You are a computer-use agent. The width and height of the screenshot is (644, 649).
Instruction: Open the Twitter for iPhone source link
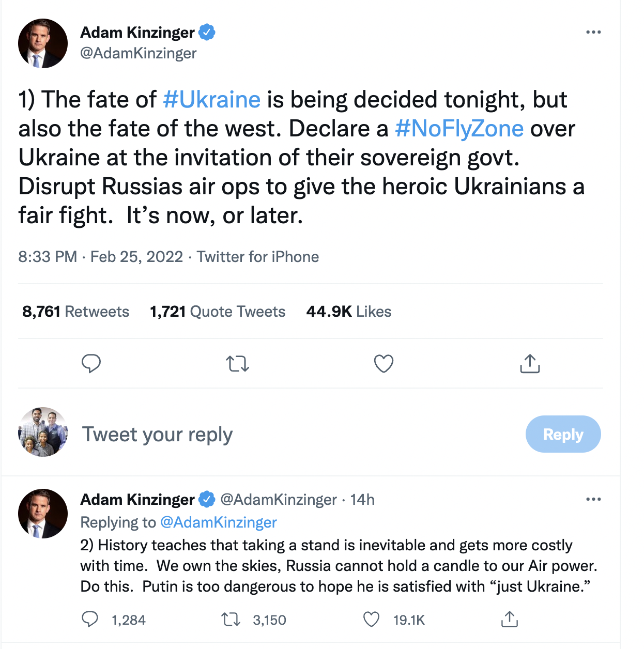(x=258, y=257)
